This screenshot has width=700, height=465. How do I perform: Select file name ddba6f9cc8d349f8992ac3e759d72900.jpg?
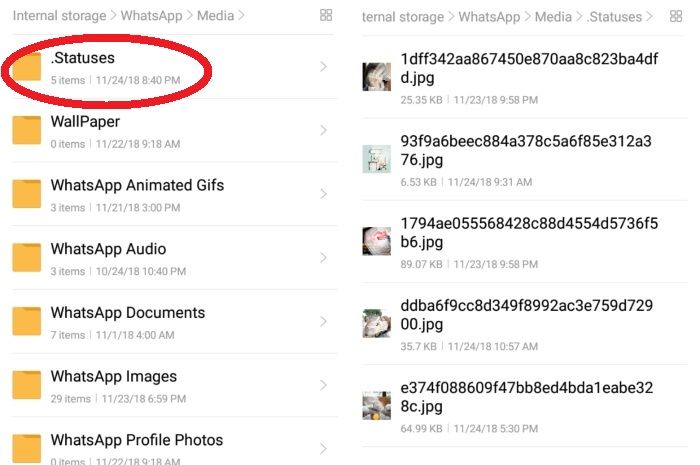(527, 315)
